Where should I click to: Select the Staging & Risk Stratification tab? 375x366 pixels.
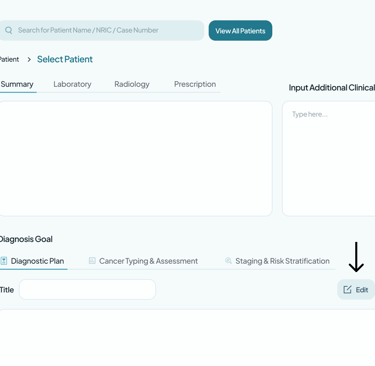coord(277,261)
